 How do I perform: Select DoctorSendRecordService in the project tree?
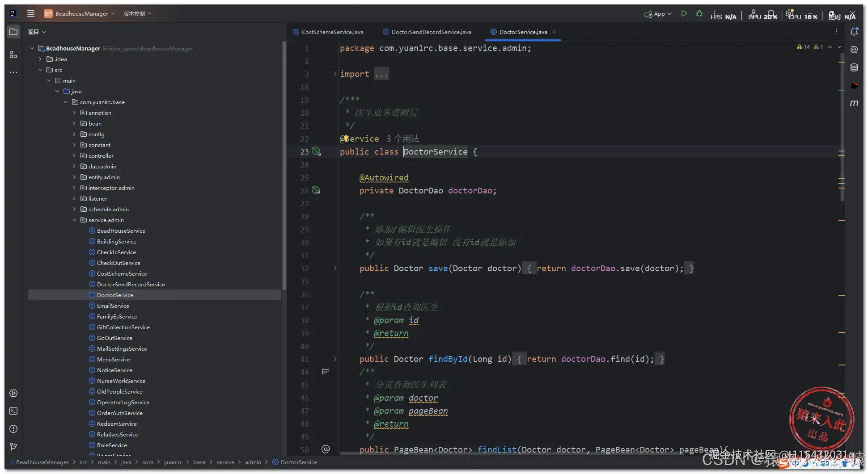point(131,284)
